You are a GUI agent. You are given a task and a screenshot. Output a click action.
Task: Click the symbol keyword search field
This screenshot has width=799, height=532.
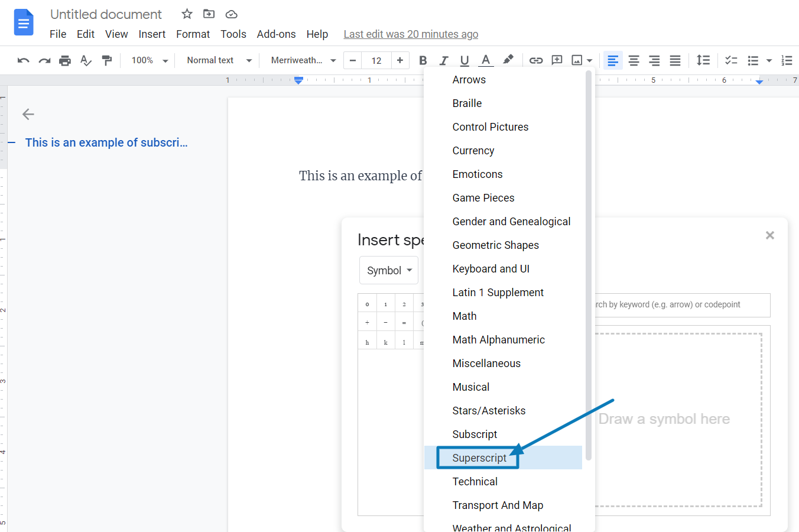point(682,305)
